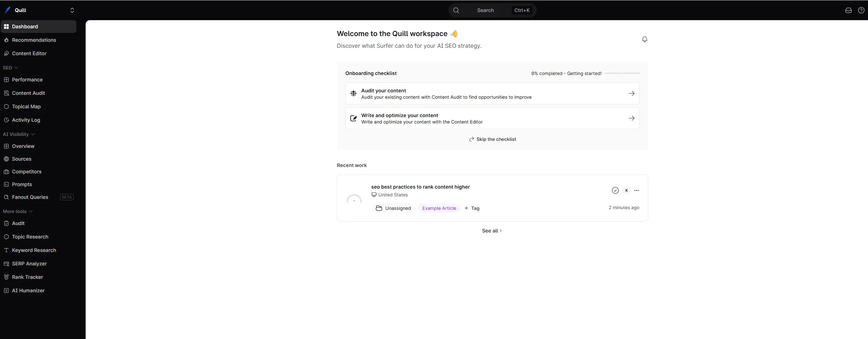Select the Topical Map tool
This screenshot has height=339, width=868.
[26, 106]
